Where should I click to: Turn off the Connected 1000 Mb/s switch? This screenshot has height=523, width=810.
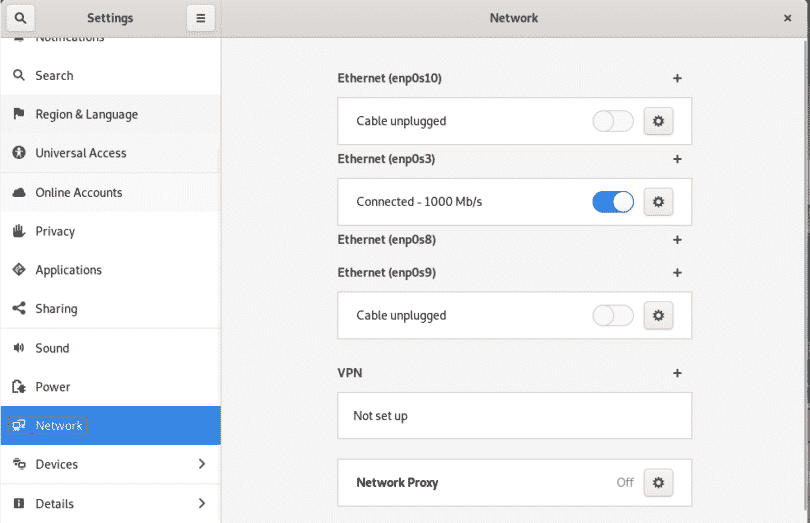pos(613,202)
